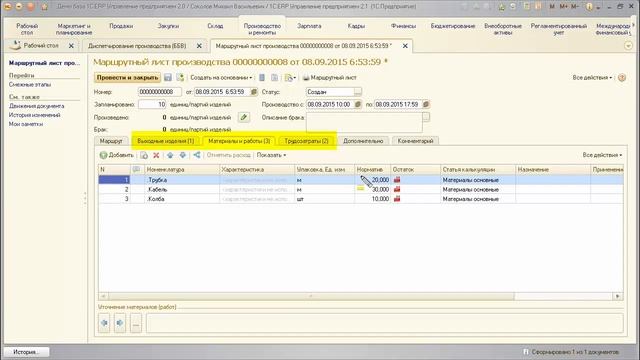This screenshot has width=640, height=360.
Task: Open the История button at bottom
Action: point(26,352)
